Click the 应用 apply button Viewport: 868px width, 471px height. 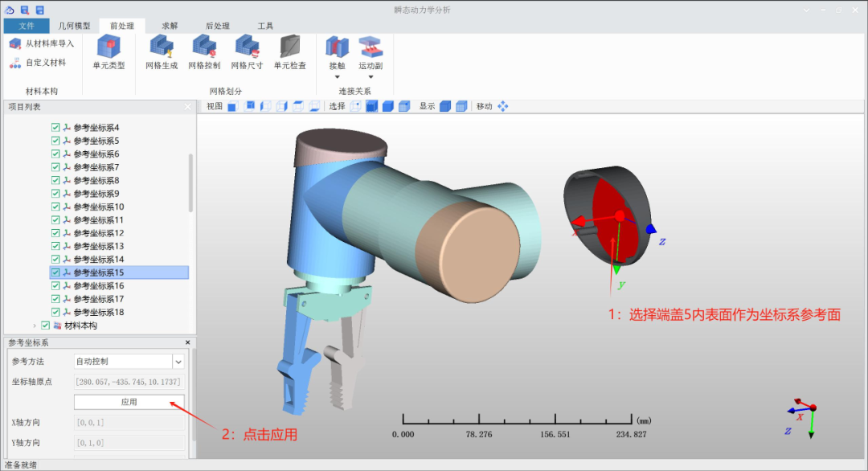129,402
